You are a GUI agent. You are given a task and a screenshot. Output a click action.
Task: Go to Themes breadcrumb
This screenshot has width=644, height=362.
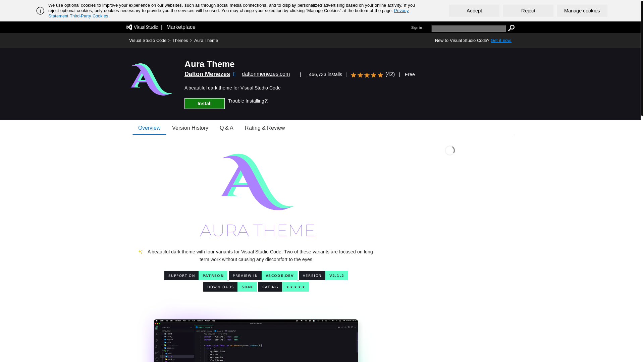(180, 41)
